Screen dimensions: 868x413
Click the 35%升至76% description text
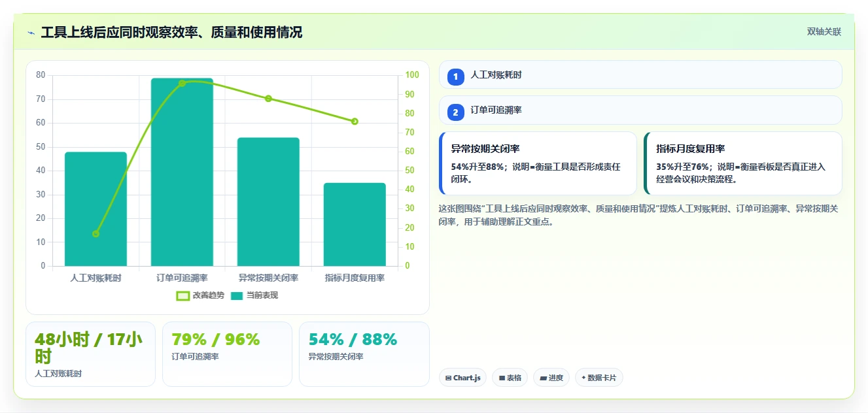pyautogui.click(x=740, y=173)
